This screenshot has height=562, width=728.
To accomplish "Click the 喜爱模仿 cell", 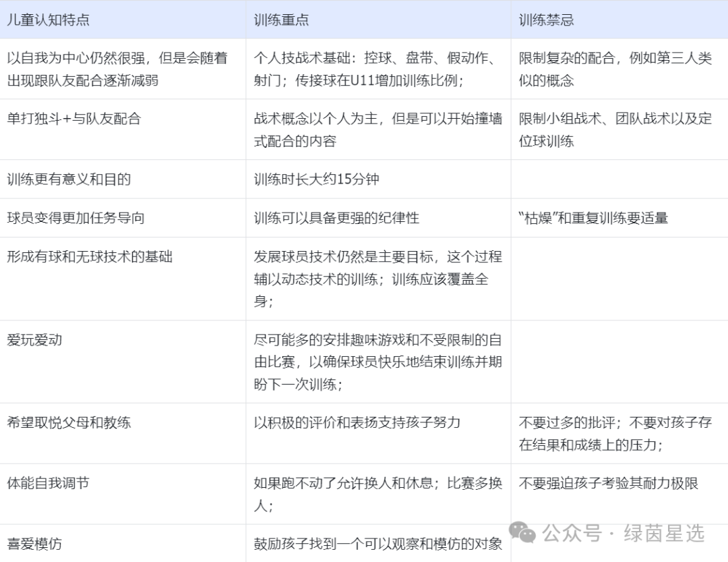I will (x=123, y=543).
